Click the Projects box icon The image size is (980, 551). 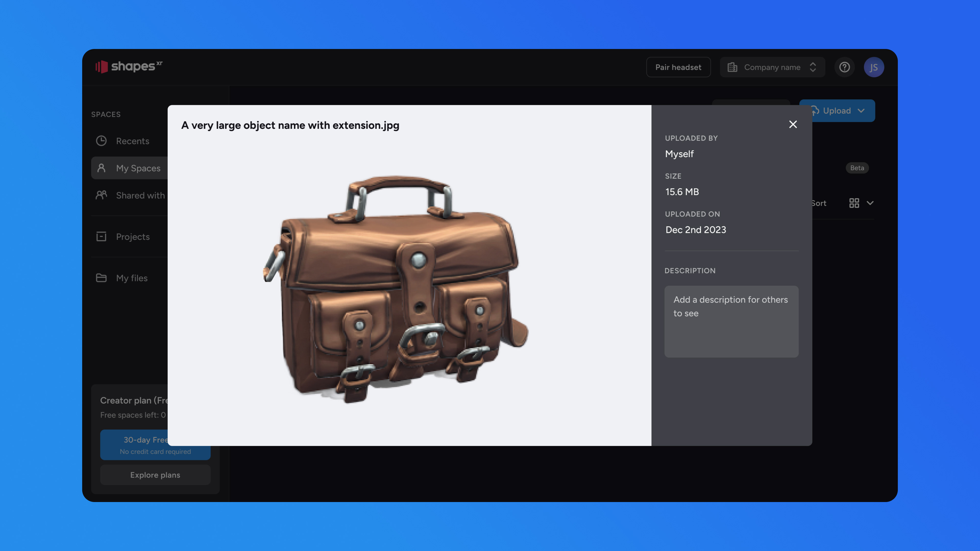(101, 236)
